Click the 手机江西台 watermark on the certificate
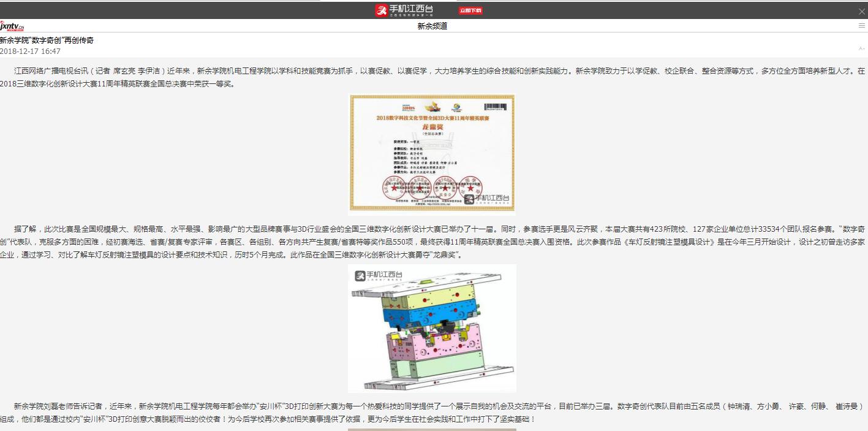The height and width of the screenshot is (431, 868). coord(486,198)
